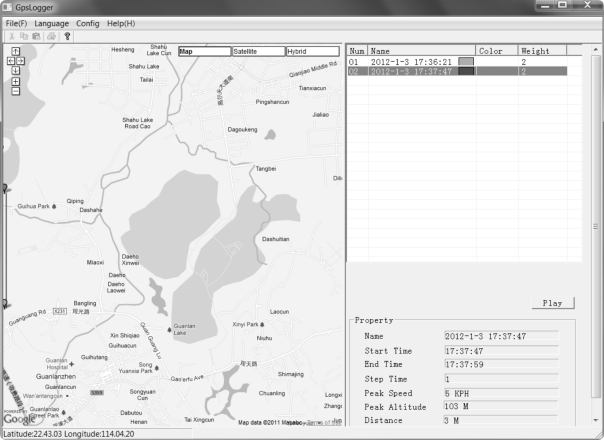Click the Cut icon in the toolbar
Screen dimensions: 604x440
coord(12,36)
